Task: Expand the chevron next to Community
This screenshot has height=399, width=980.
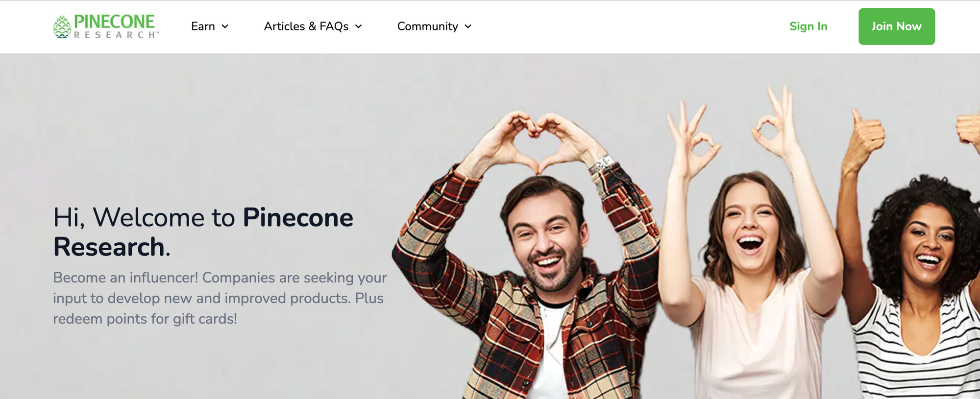Action: click(x=468, y=26)
